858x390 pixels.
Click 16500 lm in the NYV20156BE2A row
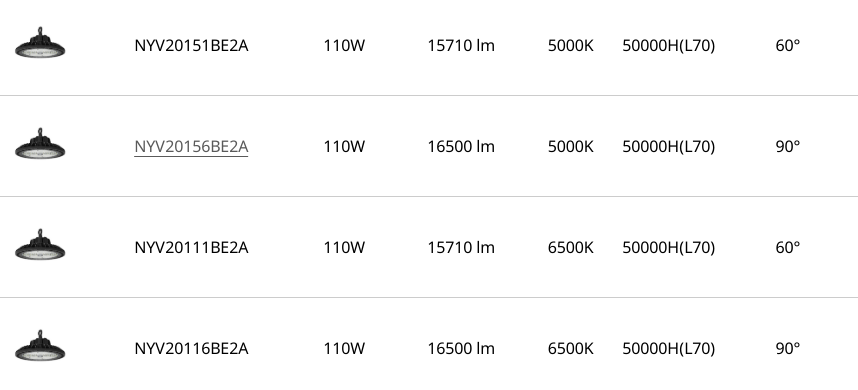(461, 147)
